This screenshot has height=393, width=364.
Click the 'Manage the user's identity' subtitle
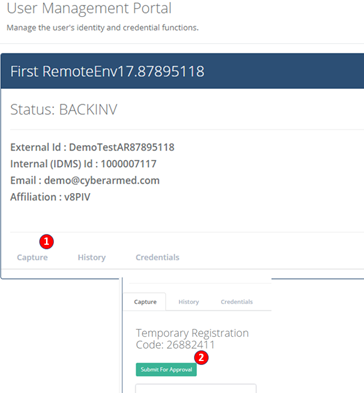pyautogui.click(x=103, y=28)
